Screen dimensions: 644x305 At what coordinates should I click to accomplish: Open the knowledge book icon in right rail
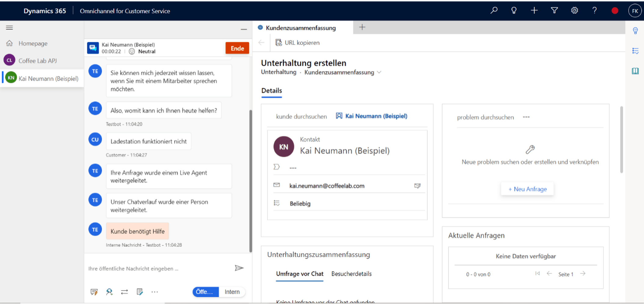pos(635,71)
